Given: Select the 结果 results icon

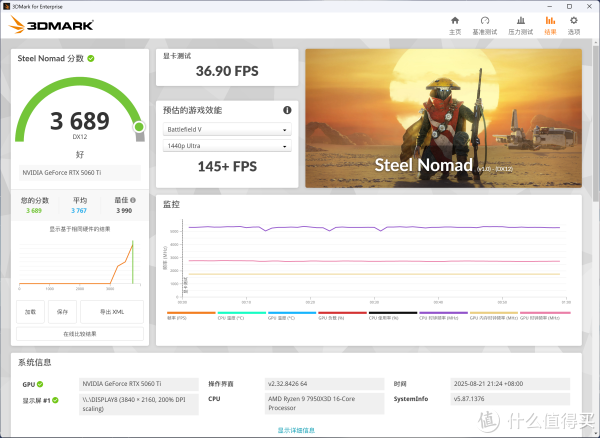Looking at the screenshot, I should click(550, 24).
